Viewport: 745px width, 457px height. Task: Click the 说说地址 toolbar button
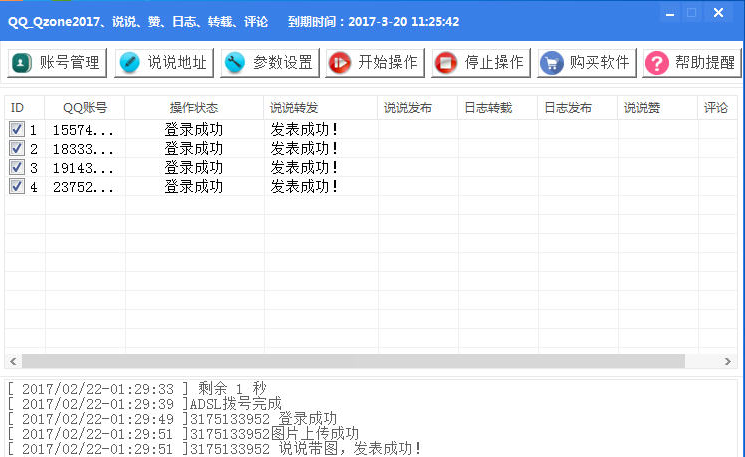[x=164, y=63]
